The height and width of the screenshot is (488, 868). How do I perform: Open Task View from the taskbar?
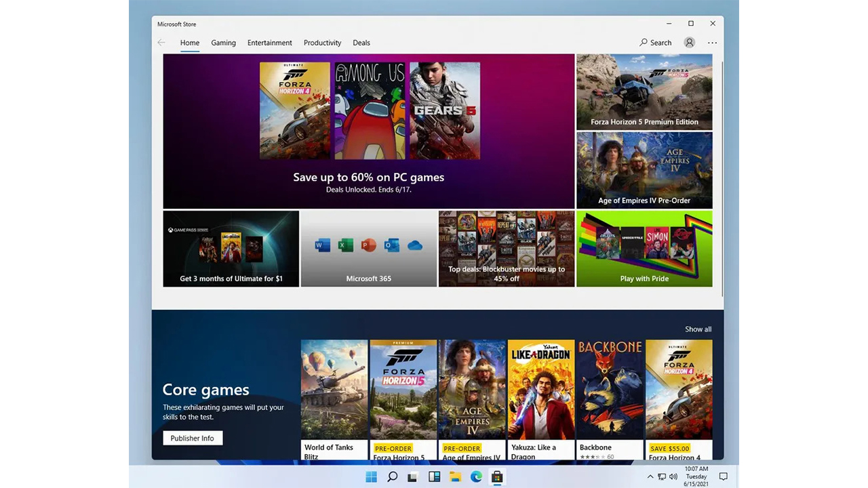412,477
